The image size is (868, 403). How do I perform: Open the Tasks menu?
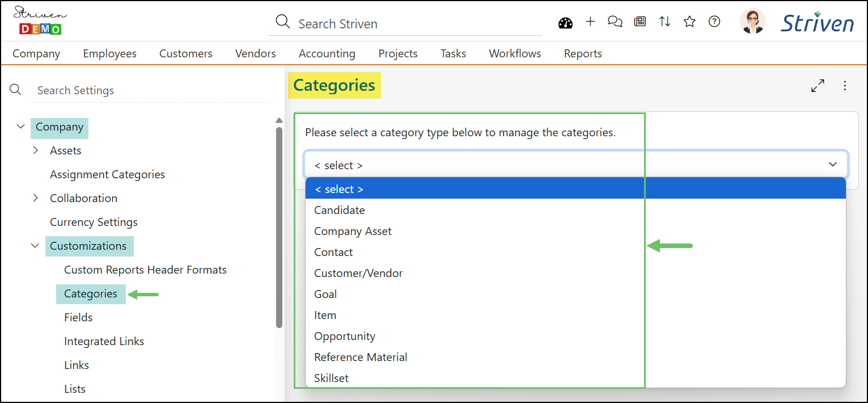pyautogui.click(x=453, y=53)
